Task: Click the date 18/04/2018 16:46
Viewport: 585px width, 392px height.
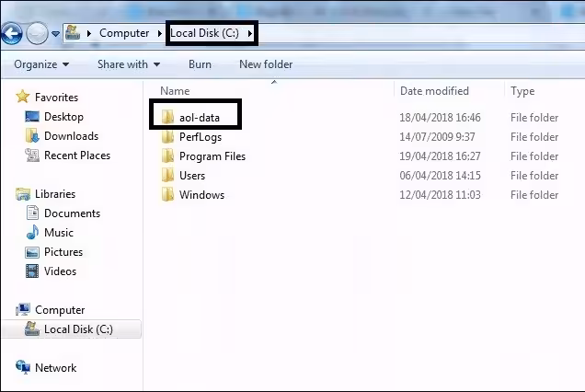Action: click(441, 118)
